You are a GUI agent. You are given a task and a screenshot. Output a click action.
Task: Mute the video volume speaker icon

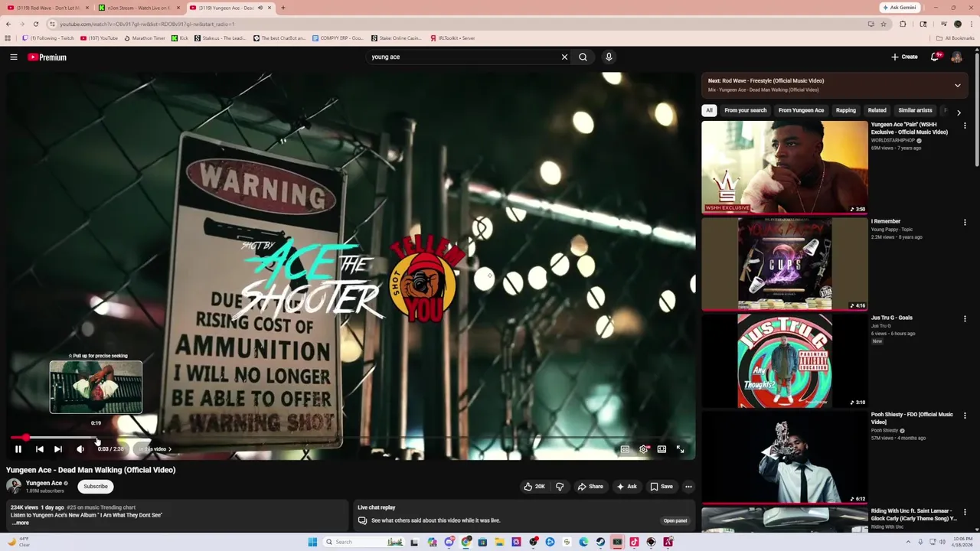[x=80, y=449]
